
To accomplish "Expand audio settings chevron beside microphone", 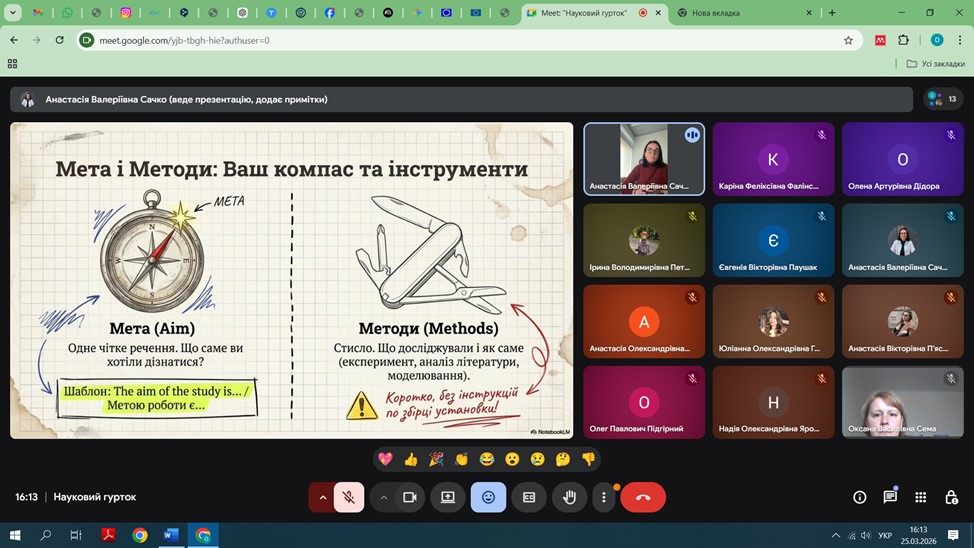I will tap(322, 497).
